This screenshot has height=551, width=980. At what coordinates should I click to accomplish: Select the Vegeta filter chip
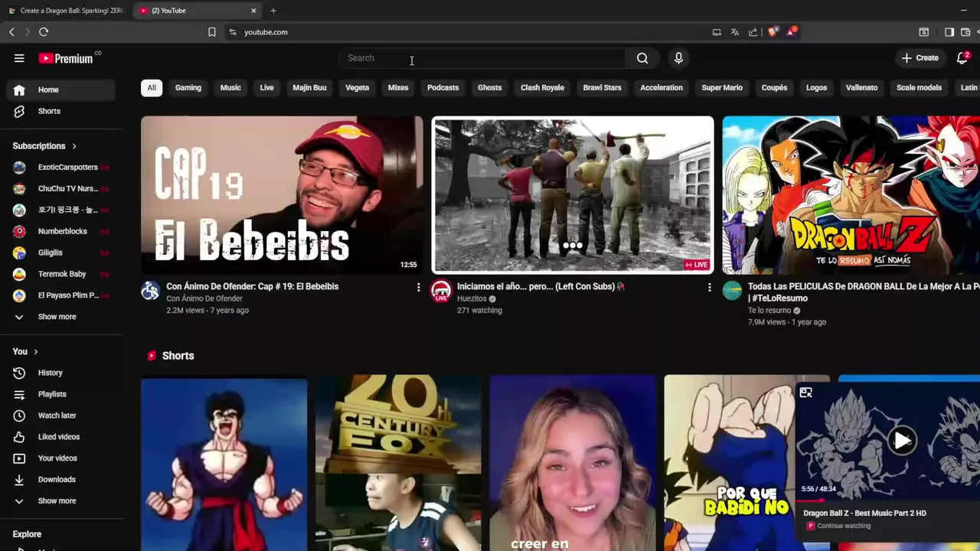[357, 88]
